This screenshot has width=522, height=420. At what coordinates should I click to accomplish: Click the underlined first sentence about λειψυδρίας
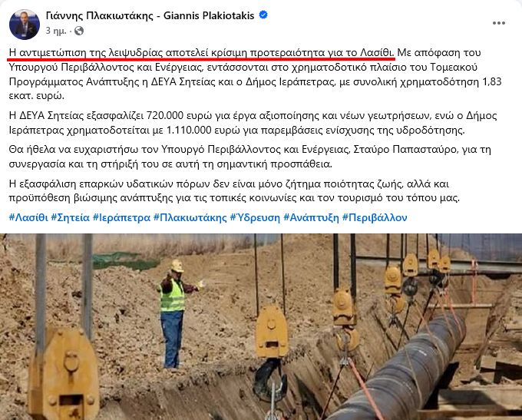[x=202, y=53]
